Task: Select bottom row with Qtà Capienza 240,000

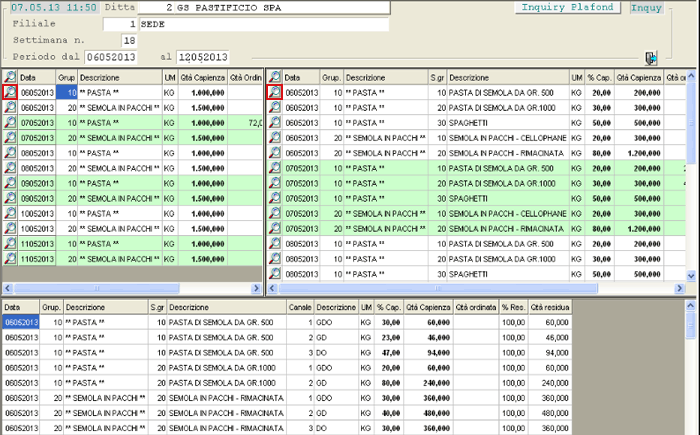Action: (x=287, y=383)
